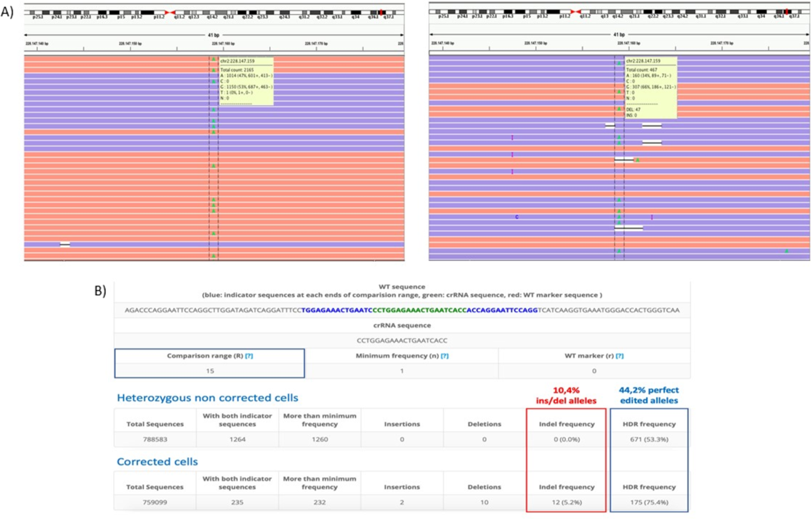Click white deletion bar in left panel's bottom purple read
Image resolution: width=812 pixels, height=519 pixels.
tap(65, 244)
